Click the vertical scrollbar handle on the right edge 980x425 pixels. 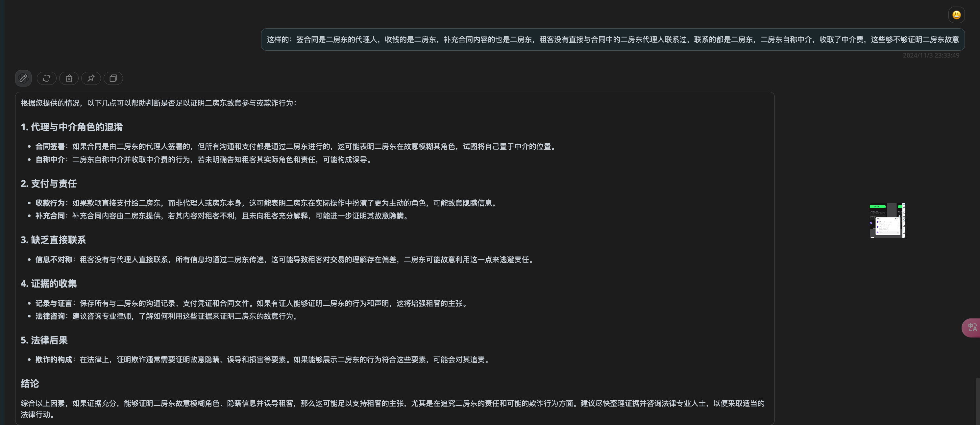[977, 401]
